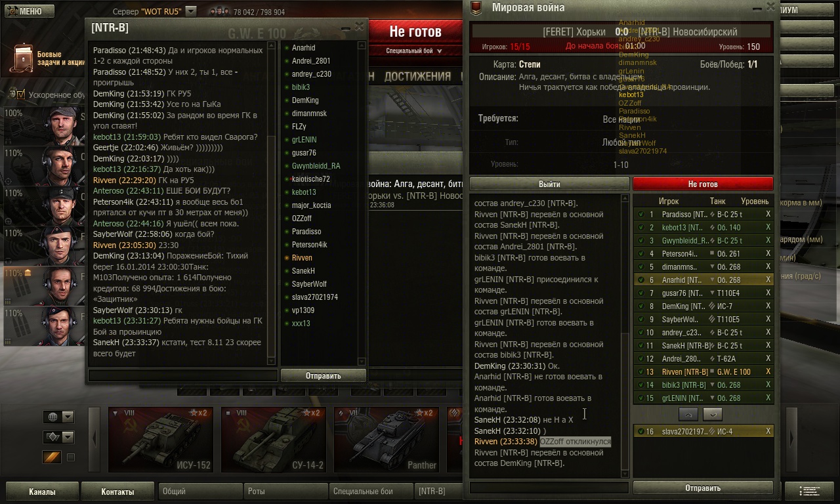The width and height of the screenshot is (840, 504).
Task: Open the Специальные бои channel tab
Action: coord(370,491)
